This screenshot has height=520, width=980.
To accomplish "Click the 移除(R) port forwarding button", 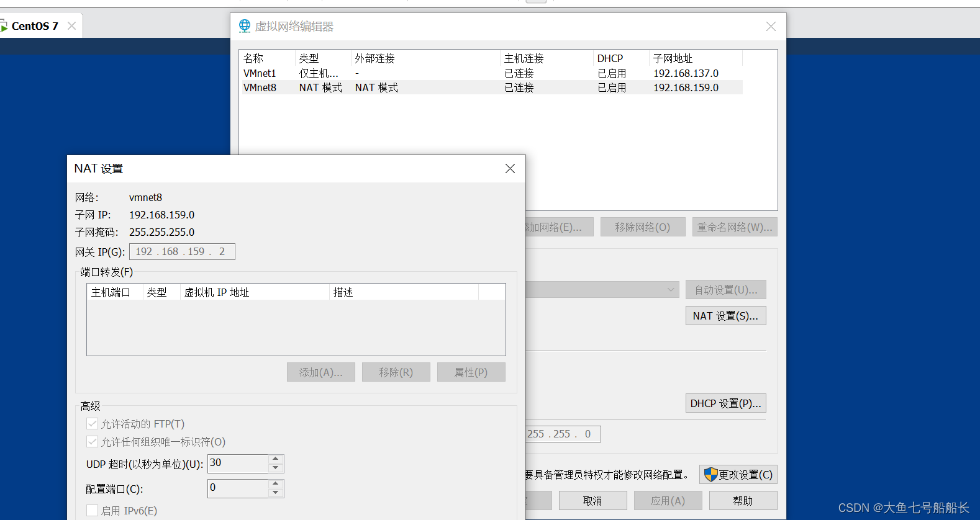I will (x=396, y=372).
